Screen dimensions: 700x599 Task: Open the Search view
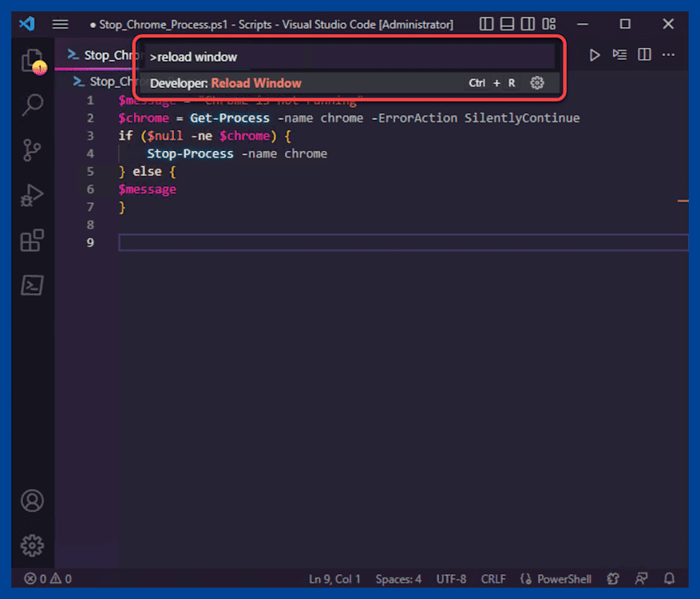[33, 105]
